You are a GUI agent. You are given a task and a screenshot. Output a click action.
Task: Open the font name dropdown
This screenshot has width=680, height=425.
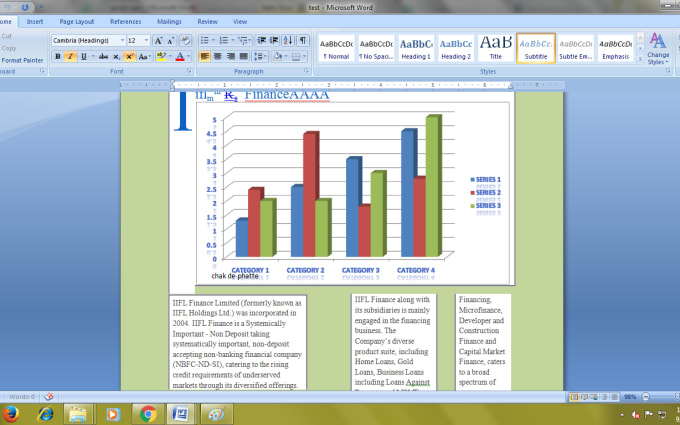point(123,40)
